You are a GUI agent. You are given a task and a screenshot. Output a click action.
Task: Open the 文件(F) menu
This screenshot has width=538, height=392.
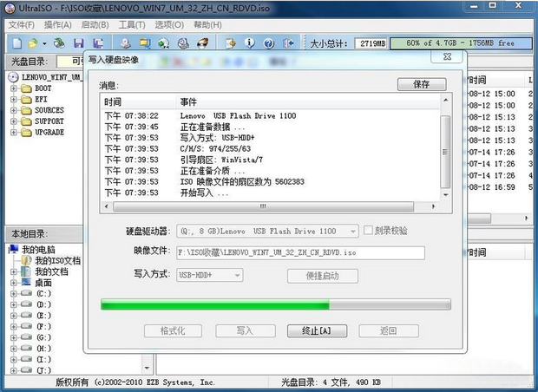coord(22,25)
